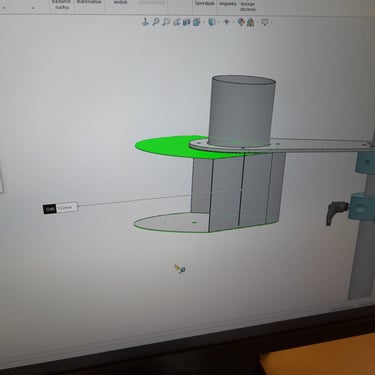Zoom to fit using magnifier icon
Image resolution: width=375 pixels, height=375 pixels.
(x=156, y=22)
